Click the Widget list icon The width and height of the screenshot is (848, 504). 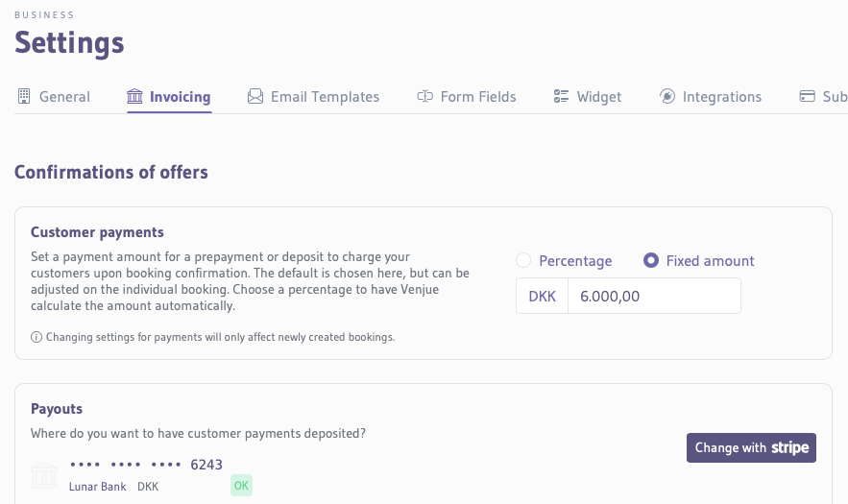pos(562,96)
